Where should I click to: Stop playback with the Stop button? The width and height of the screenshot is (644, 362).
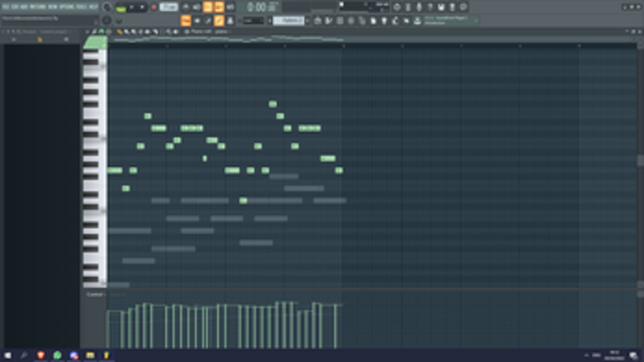click(x=142, y=7)
